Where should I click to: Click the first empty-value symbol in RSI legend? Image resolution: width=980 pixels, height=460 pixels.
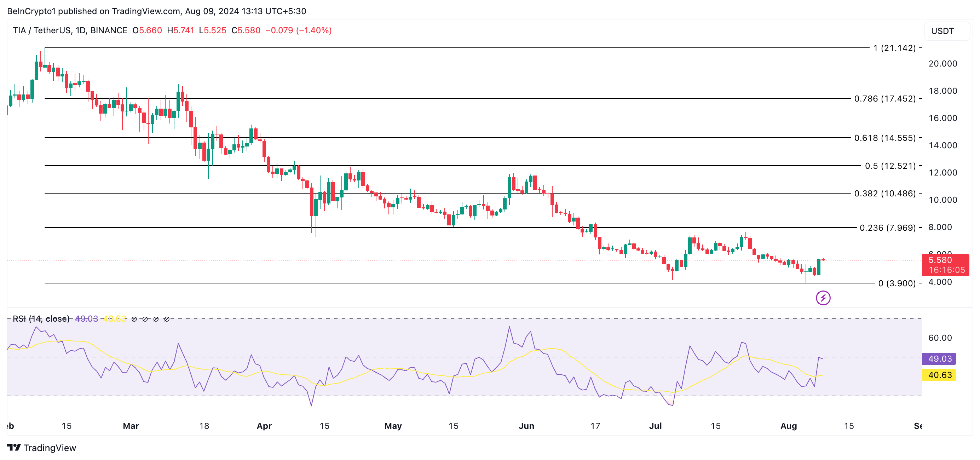[134, 319]
